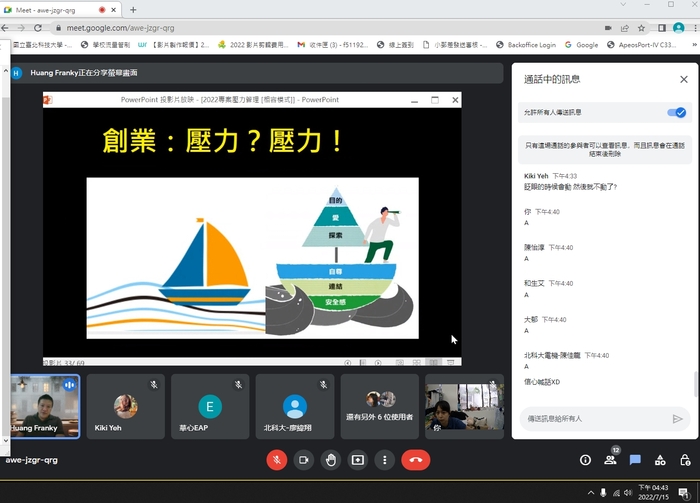Viewport: 700px width, 503px height.
Task: Toggle the chat panel icon
Action: 635,460
